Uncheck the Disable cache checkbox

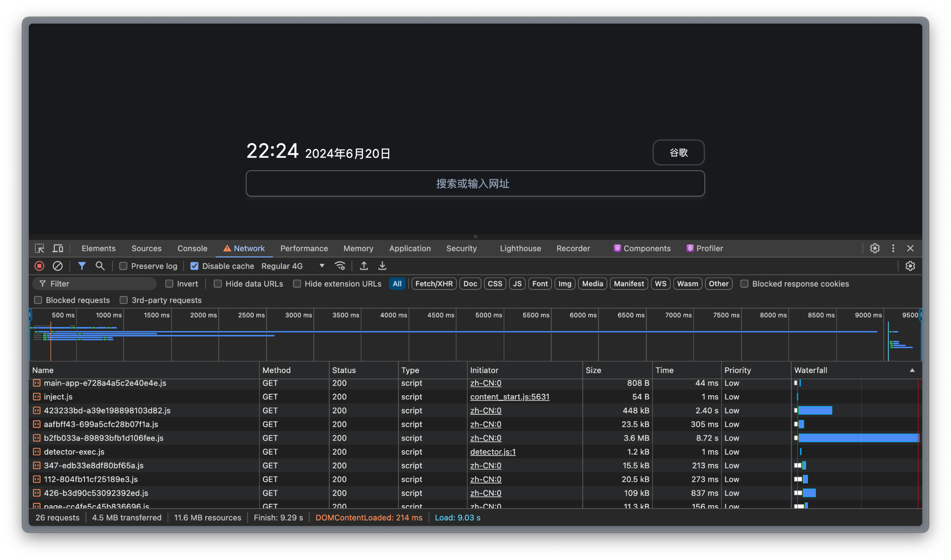194,266
